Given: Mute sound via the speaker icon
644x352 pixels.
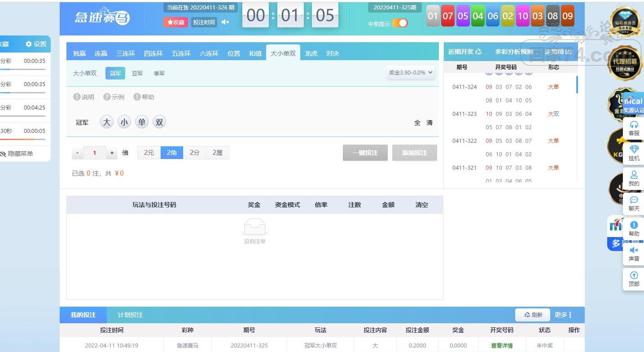Looking at the screenshot, I should coord(225,22).
